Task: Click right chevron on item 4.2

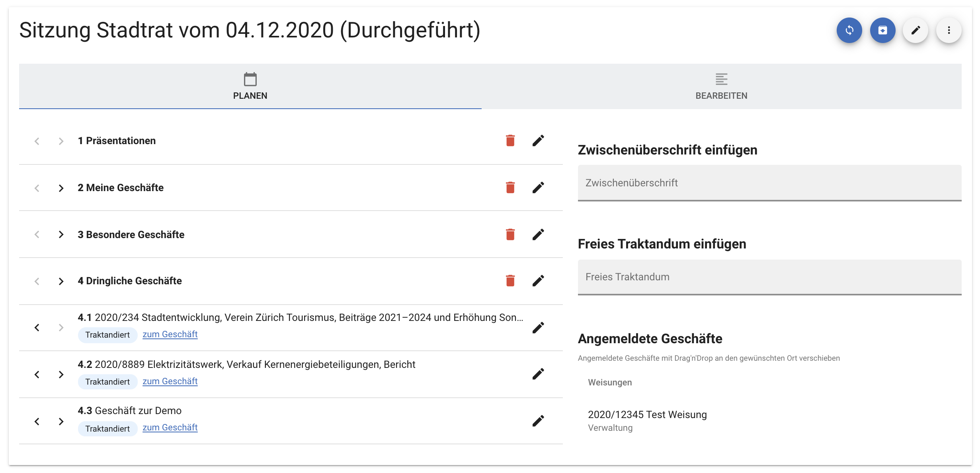Action: pyautogui.click(x=61, y=375)
